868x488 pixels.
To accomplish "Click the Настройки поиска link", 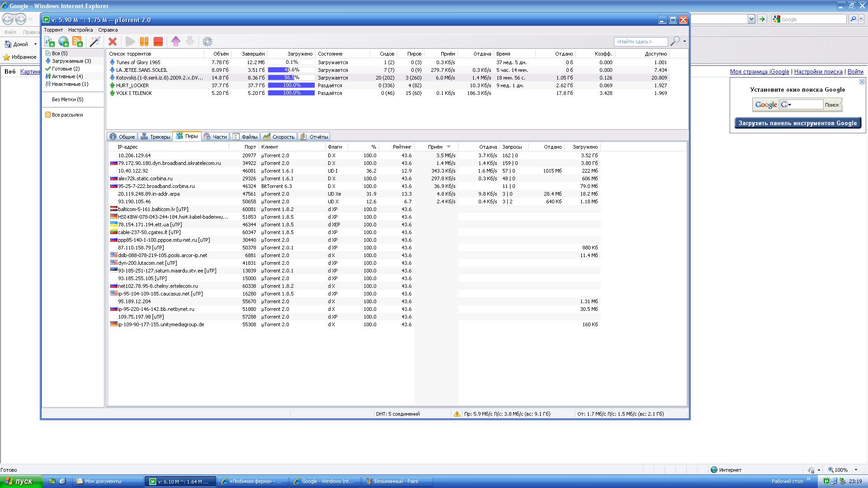I will [818, 72].
